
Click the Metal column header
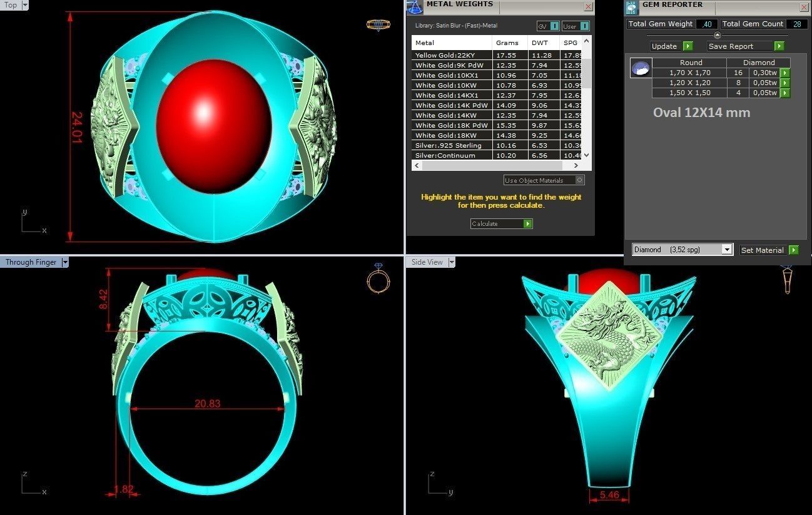452,43
